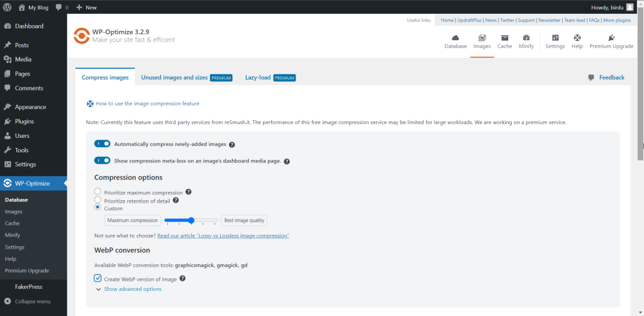The width and height of the screenshot is (644, 316).
Task: Open Cache section in top navigation
Action: click(505, 42)
